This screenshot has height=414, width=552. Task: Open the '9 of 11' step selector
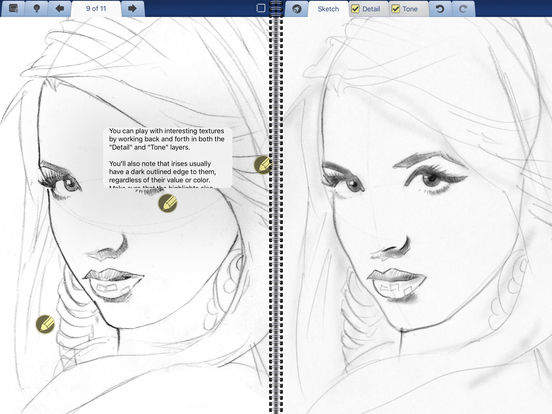pos(96,8)
